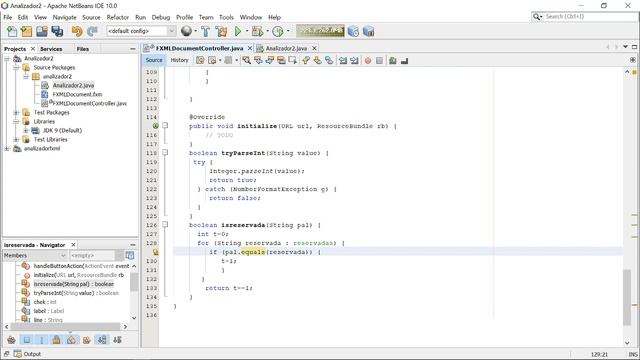
Task: Click the Open Project toolbar icon
Action: click(42, 31)
